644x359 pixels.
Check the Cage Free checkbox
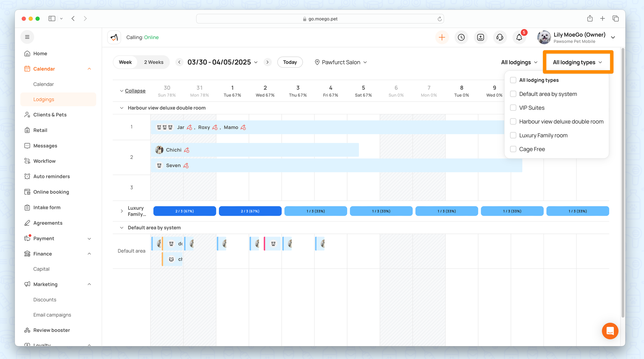click(x=513, y=149)
